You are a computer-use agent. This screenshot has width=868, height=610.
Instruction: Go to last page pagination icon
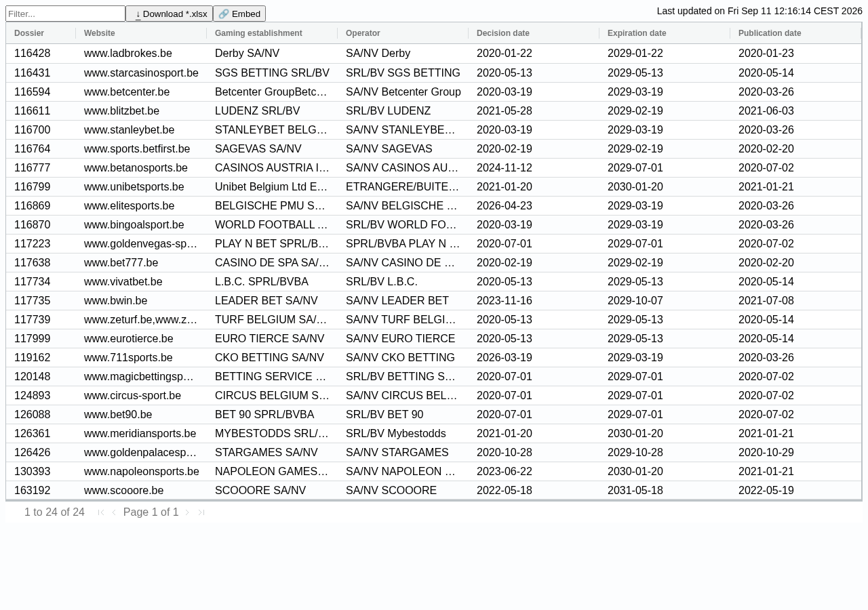click(201, 512)
